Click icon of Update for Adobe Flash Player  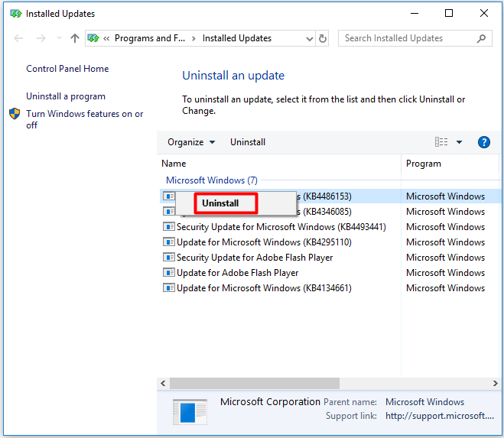[x=169, y=272]
